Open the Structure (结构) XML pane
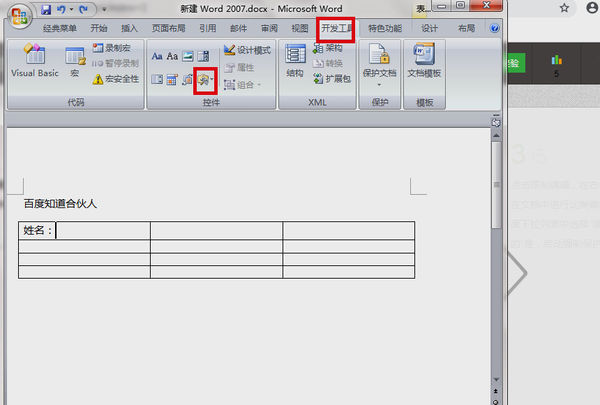This screenshot has height=405, width=600. click(295, 60)
